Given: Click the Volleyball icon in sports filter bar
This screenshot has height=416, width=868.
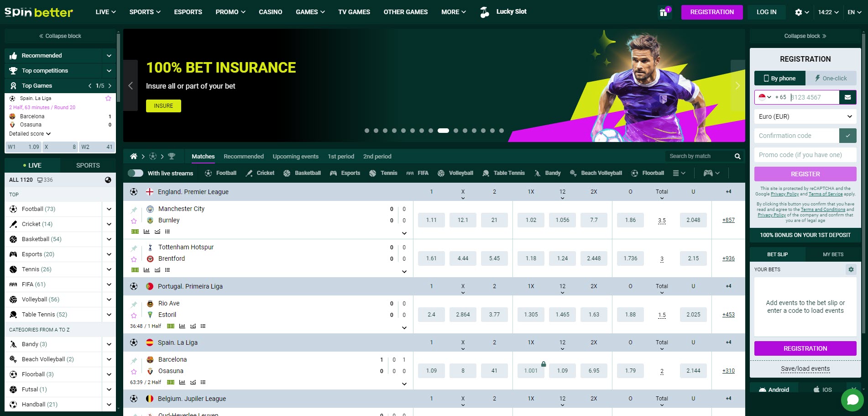Looking at the screenshot, I should pyautogui.click(x=441, y=173).
